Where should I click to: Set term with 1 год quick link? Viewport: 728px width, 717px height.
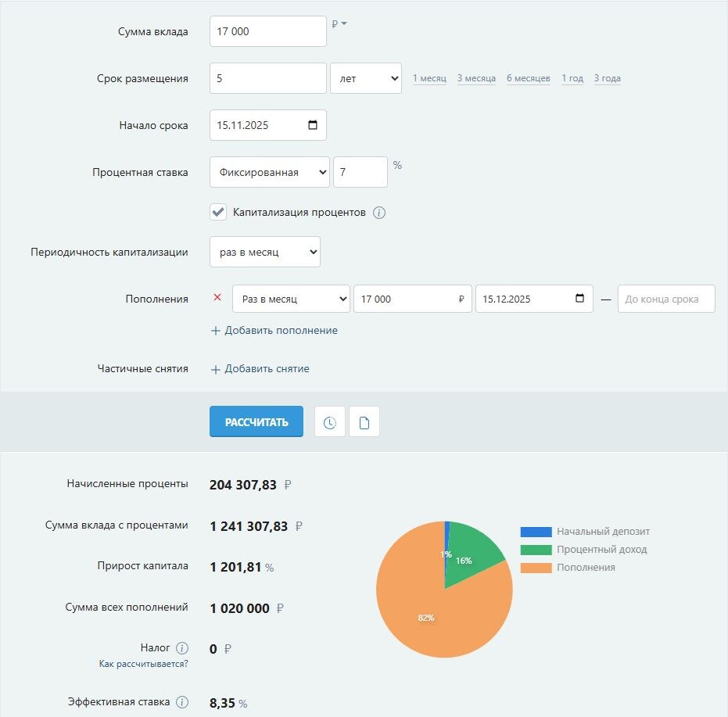(572, 78)
